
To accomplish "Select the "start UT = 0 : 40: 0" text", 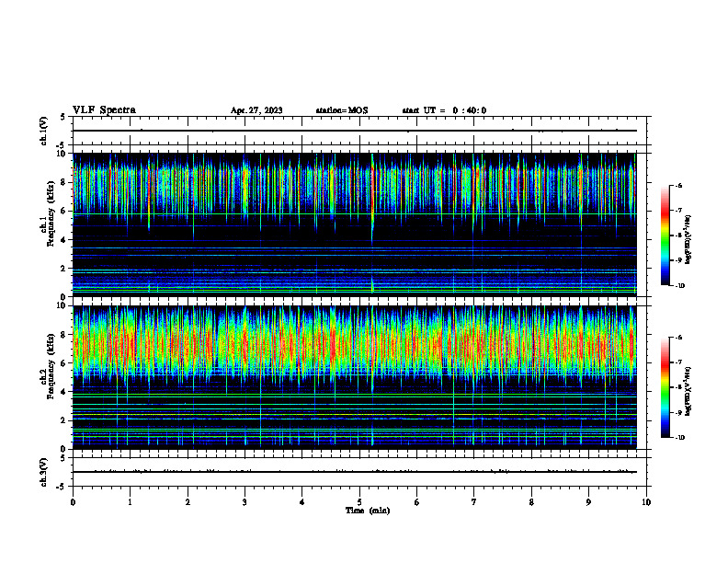I will pos(444,110).
